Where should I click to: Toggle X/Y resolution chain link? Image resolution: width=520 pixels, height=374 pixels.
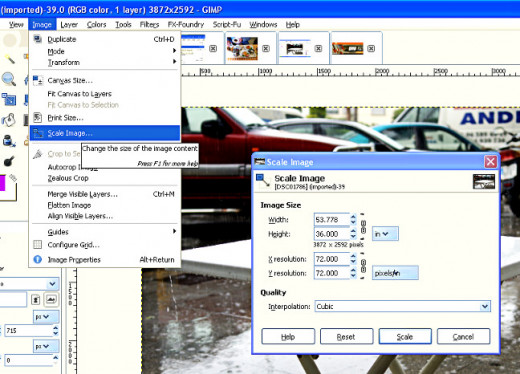pyautogui.click(x=363, y=266)
